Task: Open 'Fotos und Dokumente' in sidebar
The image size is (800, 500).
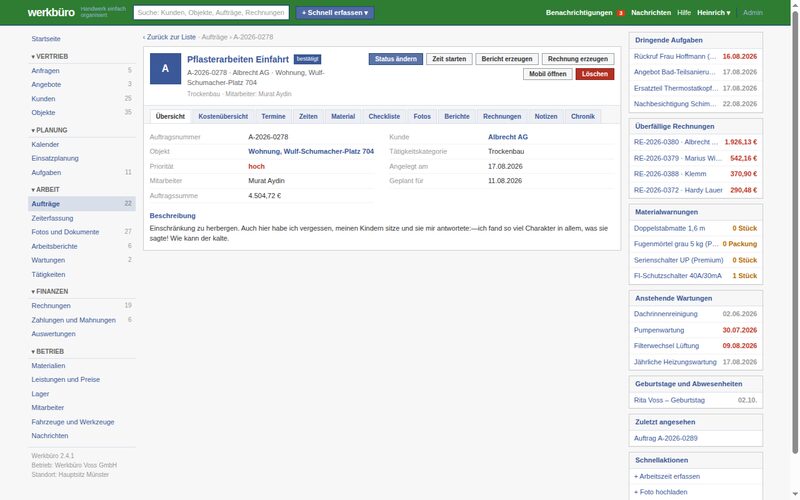Action: pyautogui.click(x=82, y=232)
